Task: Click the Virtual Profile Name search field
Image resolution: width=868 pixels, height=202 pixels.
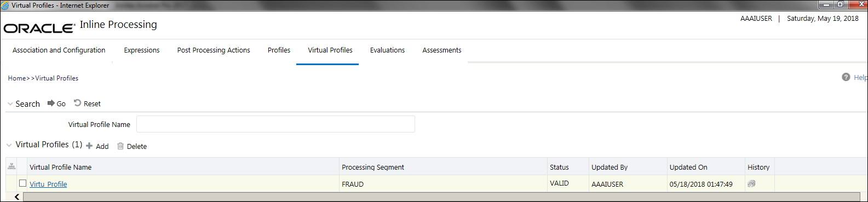Action: tap(275, 124)
